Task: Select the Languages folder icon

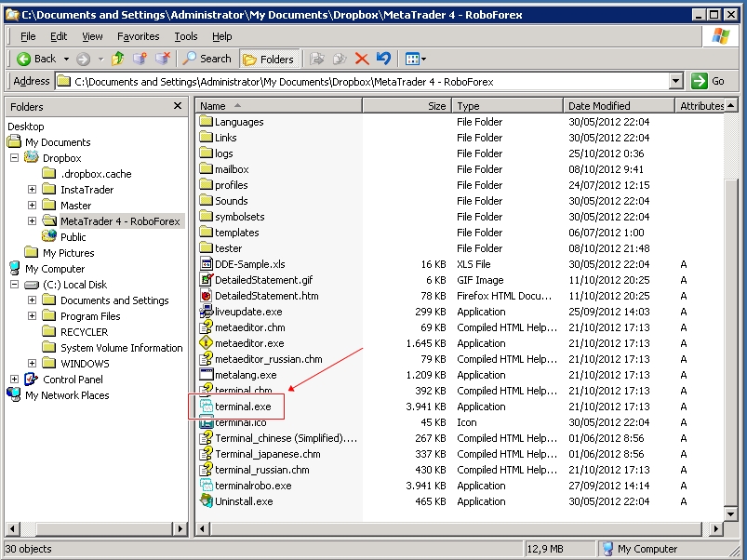Action: [x=206, y=122]
